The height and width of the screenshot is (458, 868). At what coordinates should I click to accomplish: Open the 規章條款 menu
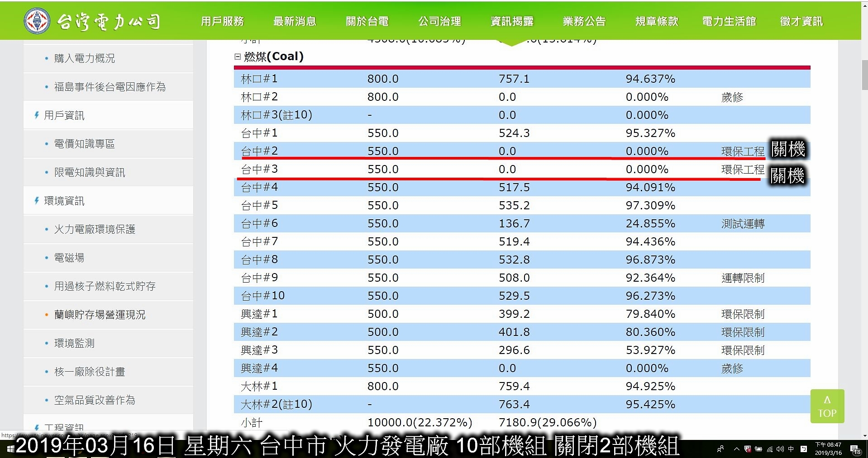coord(657,21)
